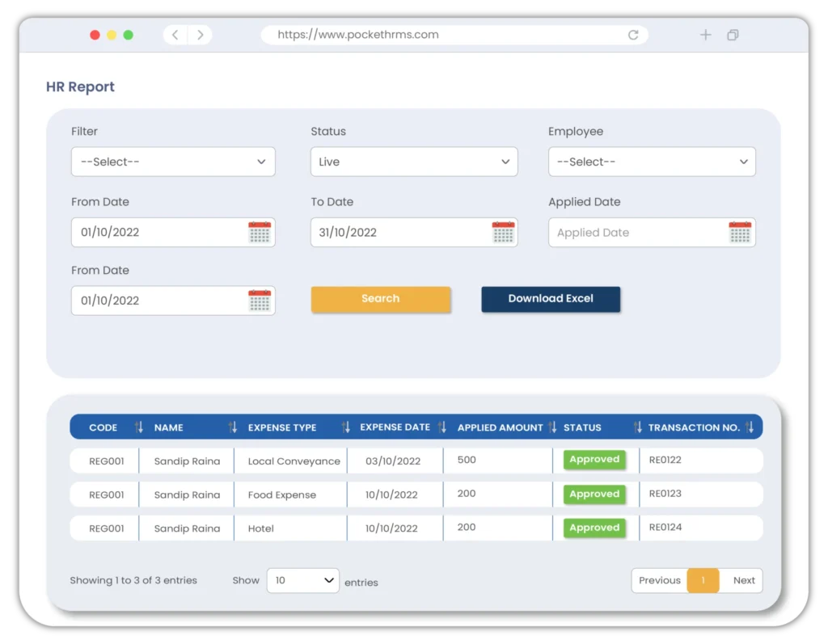
Task: Open the Filter dropdown
Action: coord(173,162)
